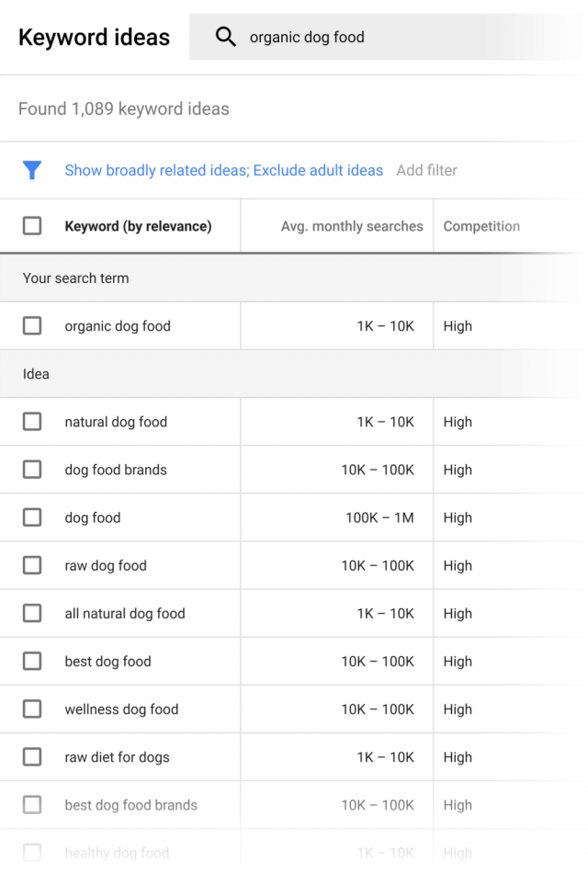Viewport: 588px width, 873px height.
Task: Click Add filter
Action: click(x=426, y=170)
